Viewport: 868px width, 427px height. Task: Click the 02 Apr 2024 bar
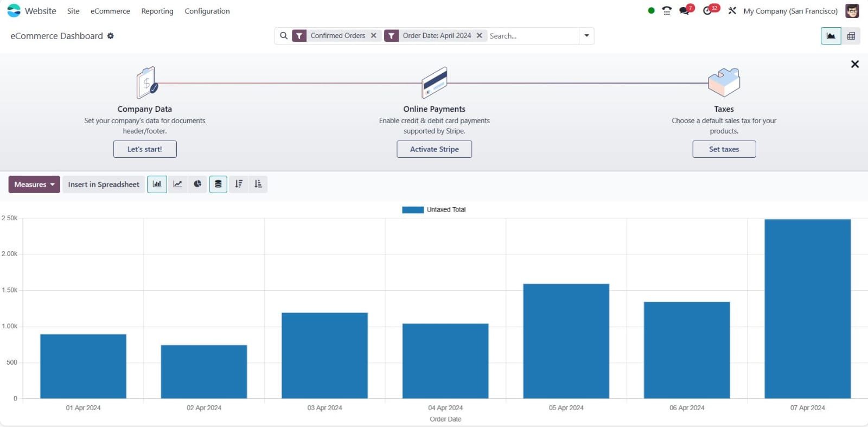[204, 372]
